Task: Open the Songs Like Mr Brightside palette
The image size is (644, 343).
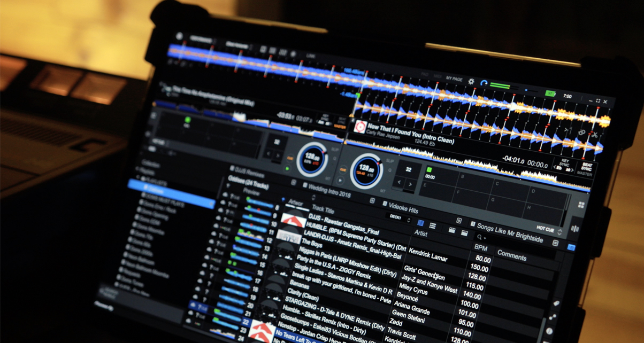Action: click(x=510, y=232)
